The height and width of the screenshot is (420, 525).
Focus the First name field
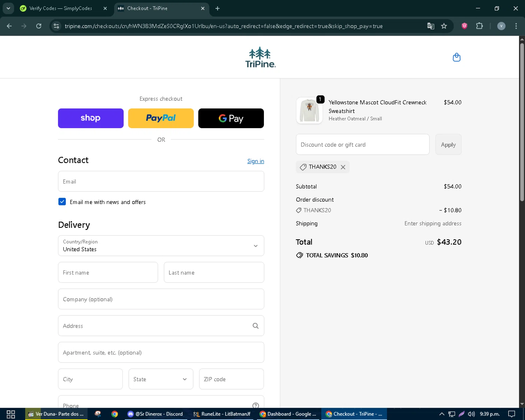(108, 272)
